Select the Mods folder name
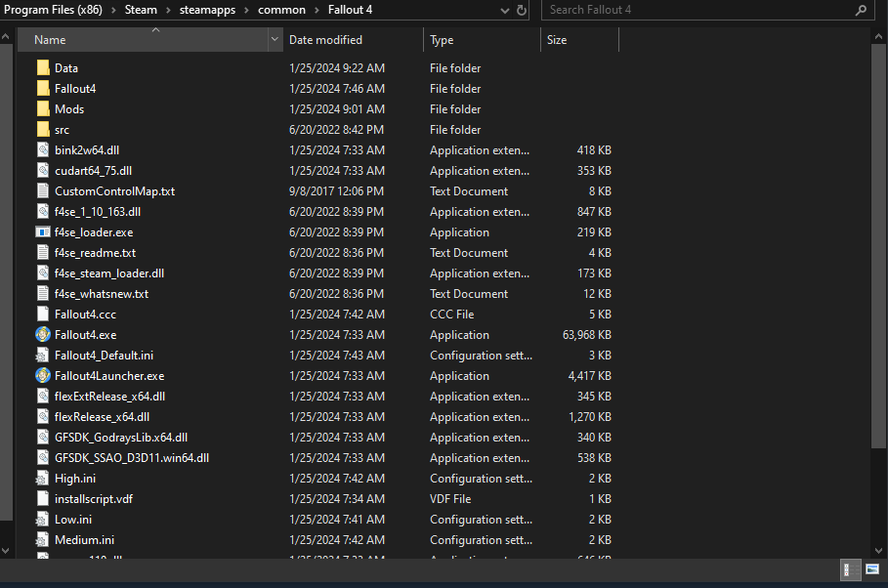 point(69,108)
